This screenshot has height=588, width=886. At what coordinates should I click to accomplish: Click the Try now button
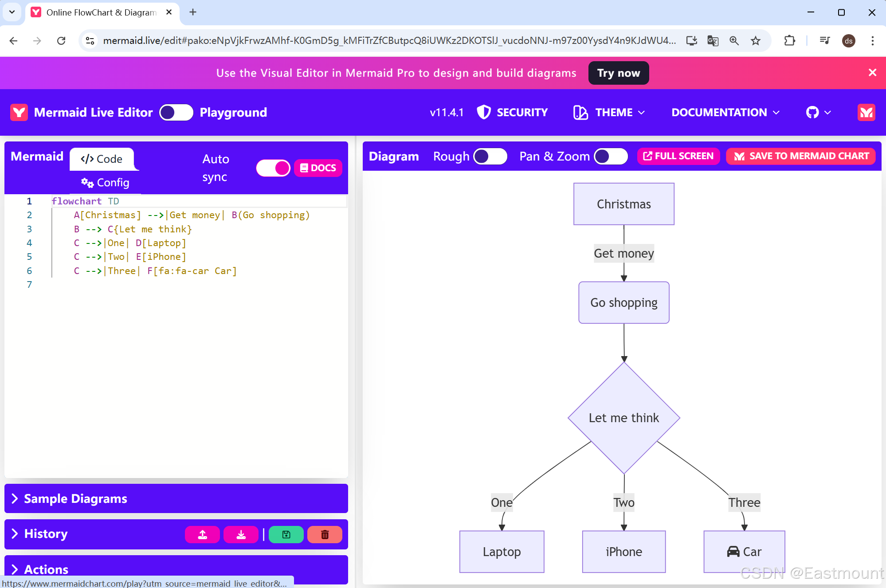click(x=618, y=73)
